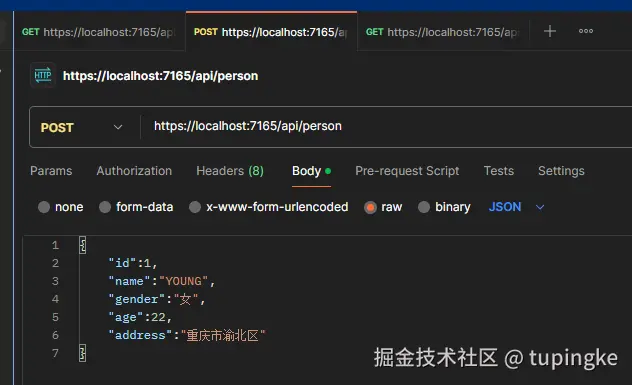Click the chevron next to JSON
The image size is (632, 385).
pyautogui.click(x=540, y=207)
